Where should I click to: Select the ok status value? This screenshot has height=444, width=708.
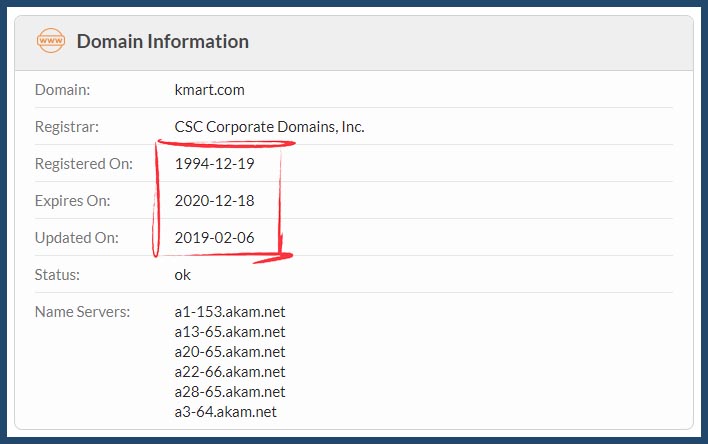click(x=183, y=274)
